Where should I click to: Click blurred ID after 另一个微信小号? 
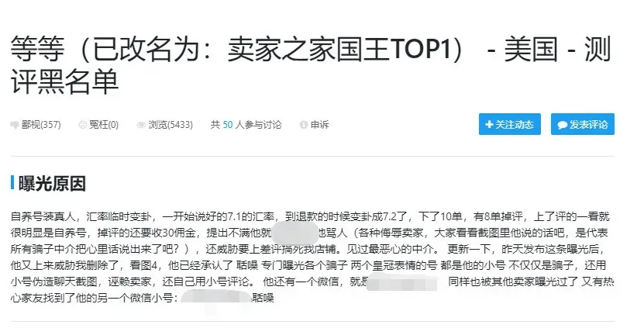coord(216,297)
